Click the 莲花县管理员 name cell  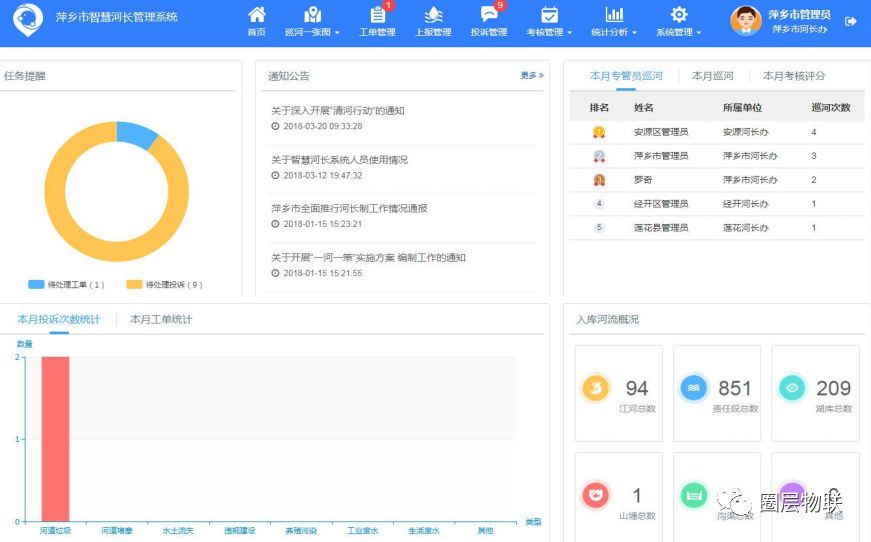click(661, 228)
